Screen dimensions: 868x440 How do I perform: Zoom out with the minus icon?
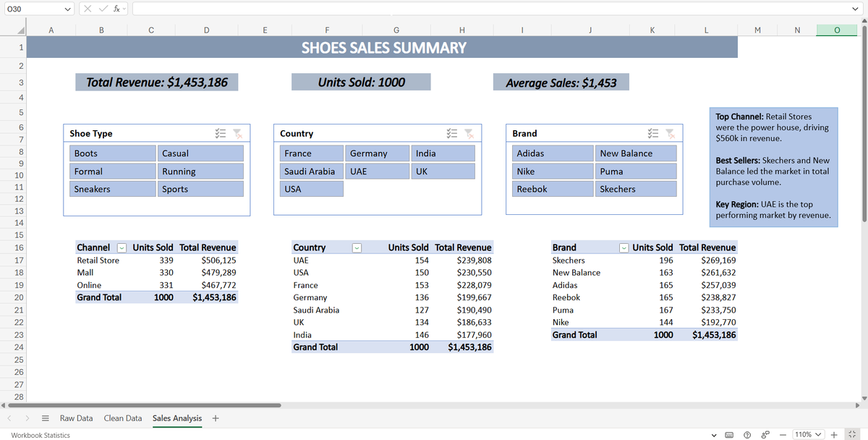783,435
